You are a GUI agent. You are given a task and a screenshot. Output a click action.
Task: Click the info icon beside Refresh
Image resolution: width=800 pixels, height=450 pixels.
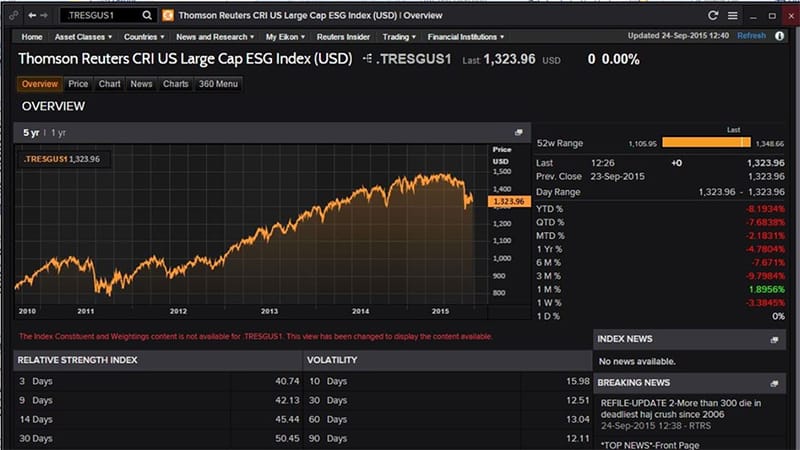point(780,36)
